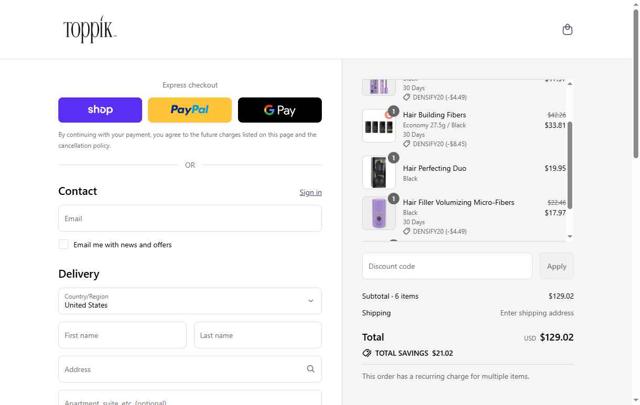
Task: Click the Toppik logo
Action: coord(89,29)
